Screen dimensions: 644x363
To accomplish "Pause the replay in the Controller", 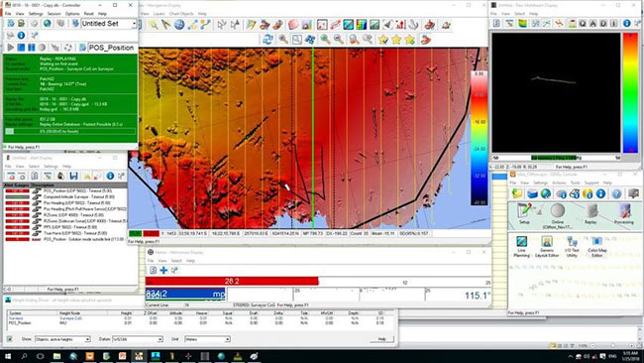I will click(32, 48).
